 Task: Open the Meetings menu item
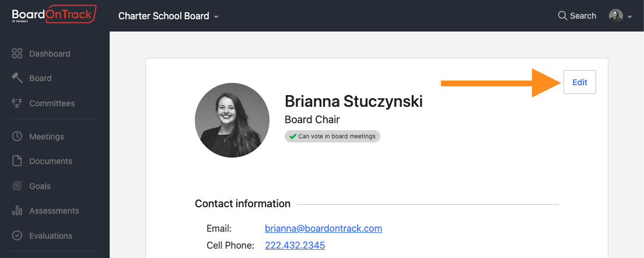[47, 137]
